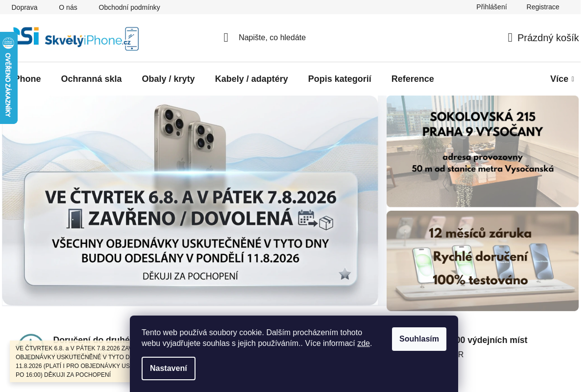Click the main banner about ZAVŘENO / DOVOLENÁ
588x392 pixels.
[190, 200]
